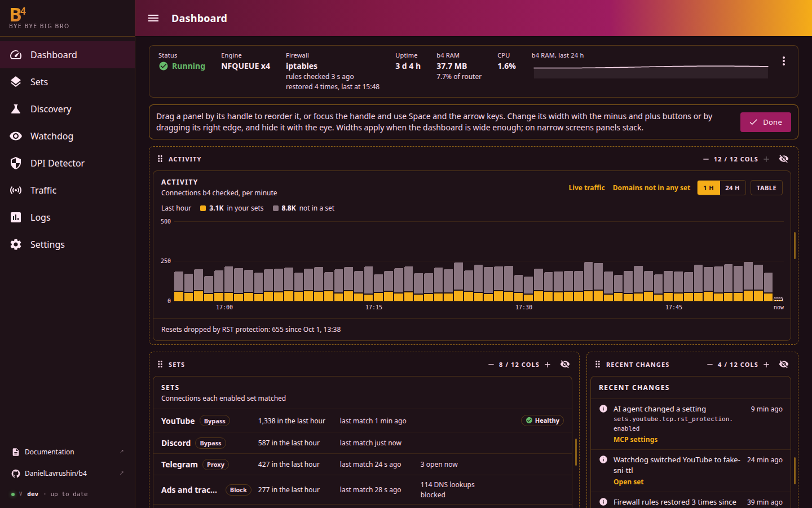Increase Recent Changes panel width
This screenshot has width=812, height=508.
[766, 365]
